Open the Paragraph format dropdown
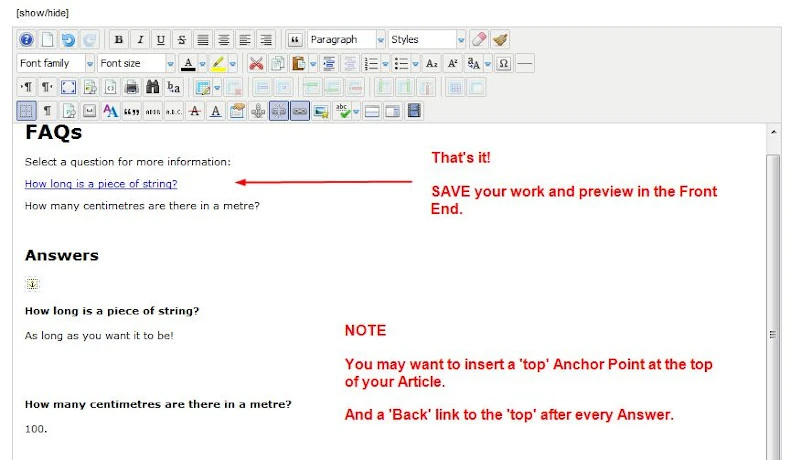 [x=347, y=39]
